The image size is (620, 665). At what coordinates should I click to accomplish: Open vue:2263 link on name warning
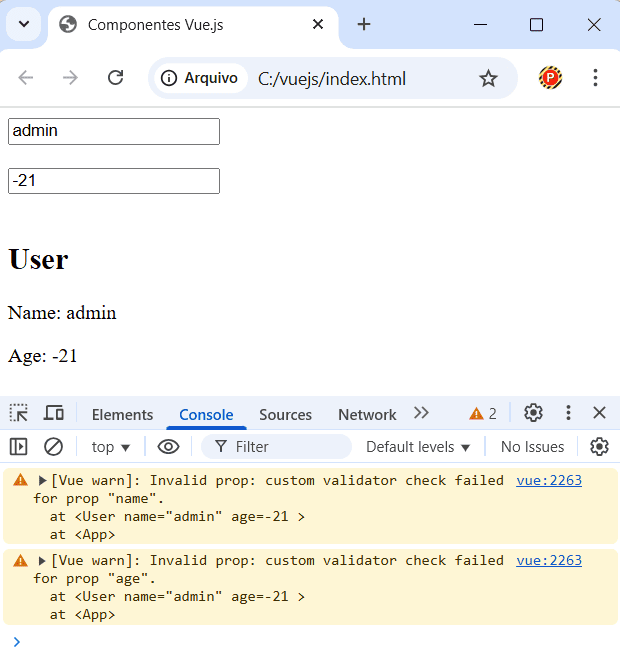click(x=549, y=481)
